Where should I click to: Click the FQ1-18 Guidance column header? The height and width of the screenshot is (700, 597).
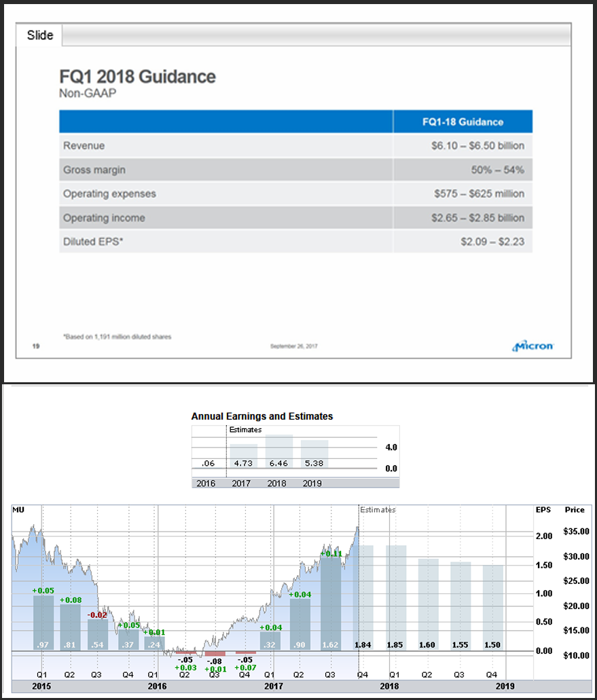[462, 122]
